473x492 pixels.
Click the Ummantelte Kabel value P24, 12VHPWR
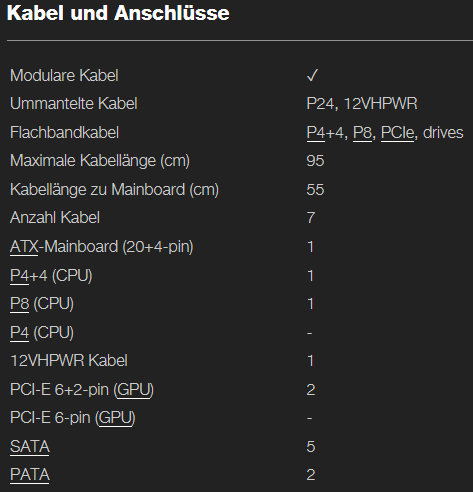tap(362, 104)
